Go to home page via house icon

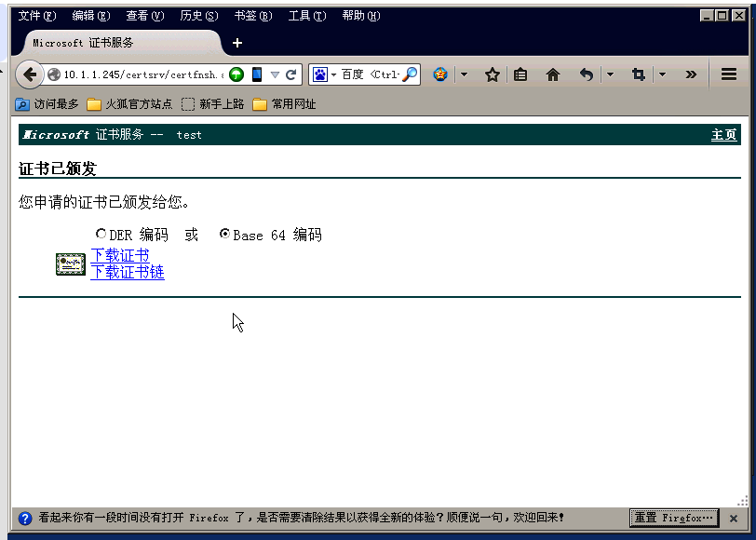tap(553, 74)
